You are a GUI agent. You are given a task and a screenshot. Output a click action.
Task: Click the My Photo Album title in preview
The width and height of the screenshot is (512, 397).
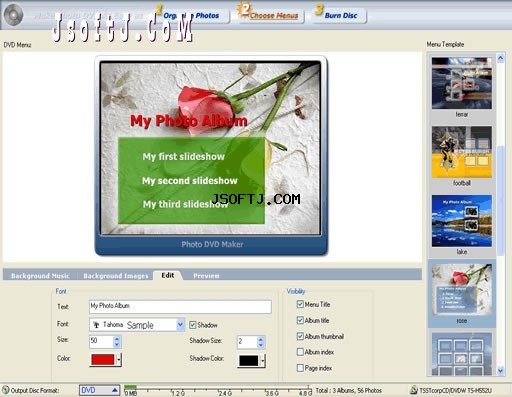(189, 121)
